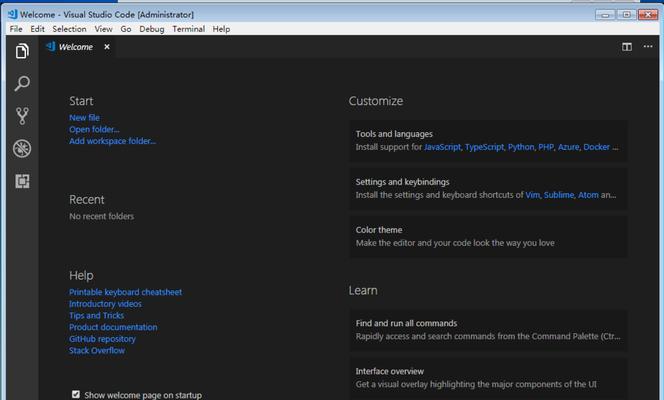Open the View menu
The width and height of the screenshot is (664, 400).
[x=103, y=29]
